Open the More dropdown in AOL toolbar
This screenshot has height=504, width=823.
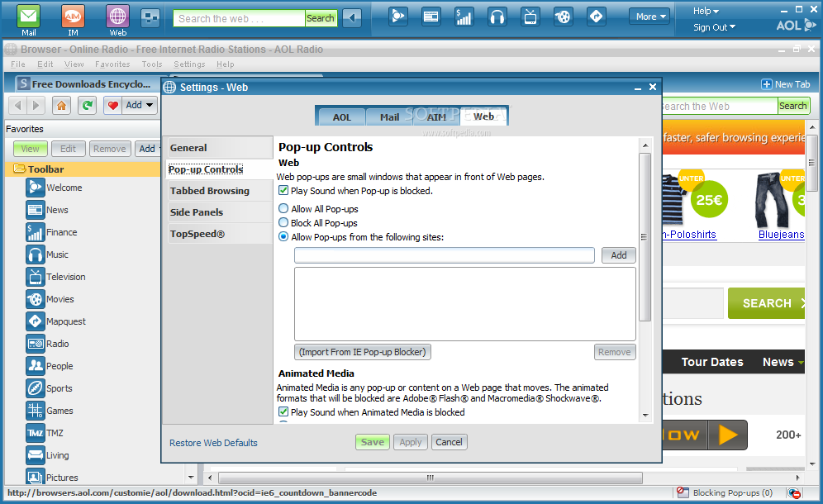click(649, 17)
